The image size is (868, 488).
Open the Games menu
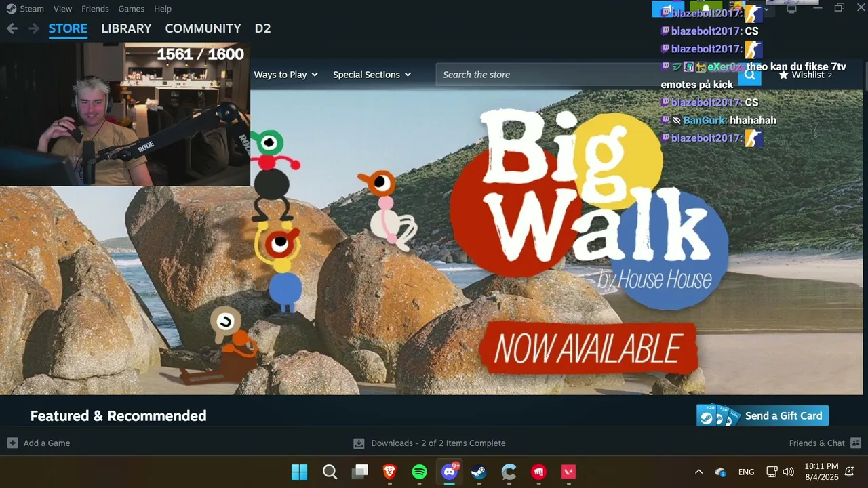click(131, 9)
